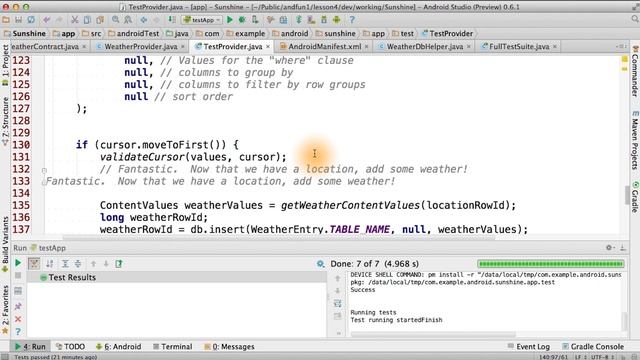The image size is (640, 360).
Task: Toggle Hide Passed tests filter button
Action: click(x=34, y=264)
